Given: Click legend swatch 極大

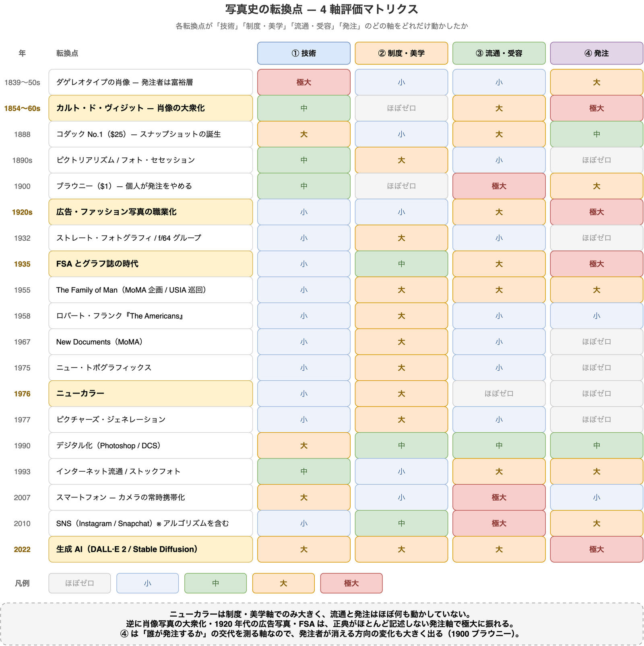Looking at the screenshot, I should coord(351,583).
